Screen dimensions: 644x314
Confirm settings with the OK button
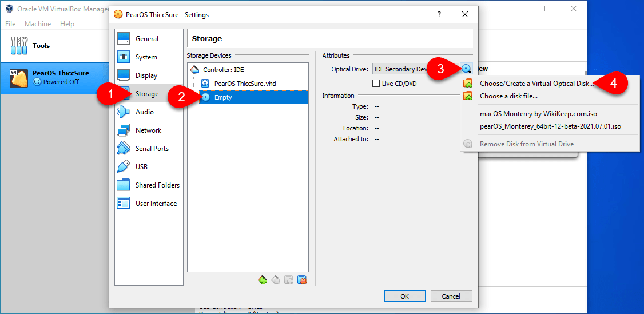[404, 296]
